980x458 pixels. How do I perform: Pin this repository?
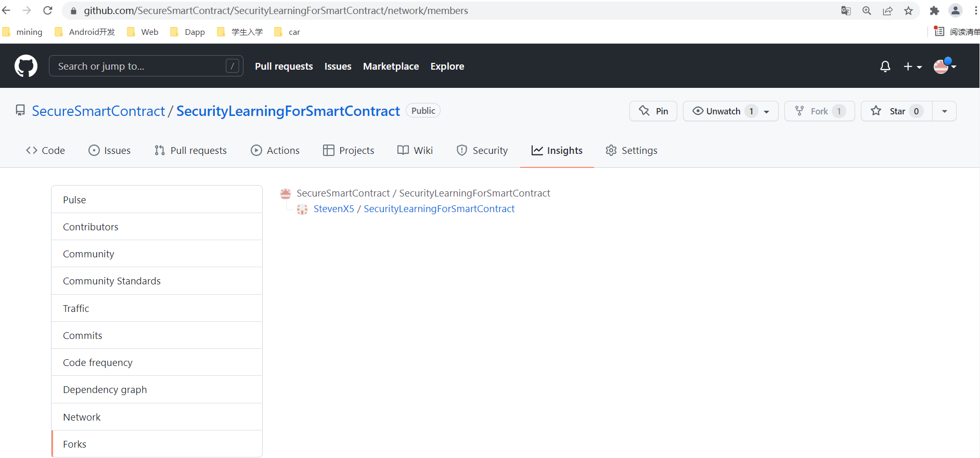653,111
